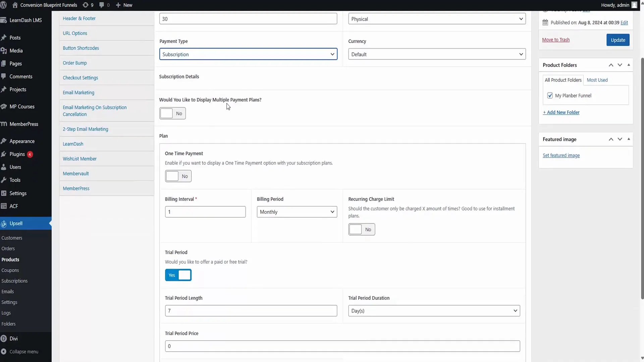Click the published date calendar icon
The width and height of the screenshot is (644, 362).
(x=545, y=22)
